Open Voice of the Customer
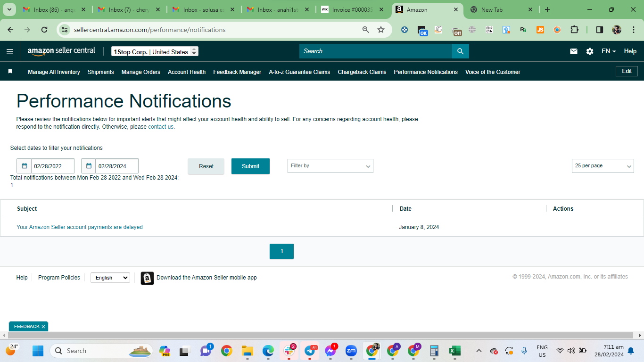The height and width of the screenshot is (362, 644). pyautogui.click(x=493, y=72)
